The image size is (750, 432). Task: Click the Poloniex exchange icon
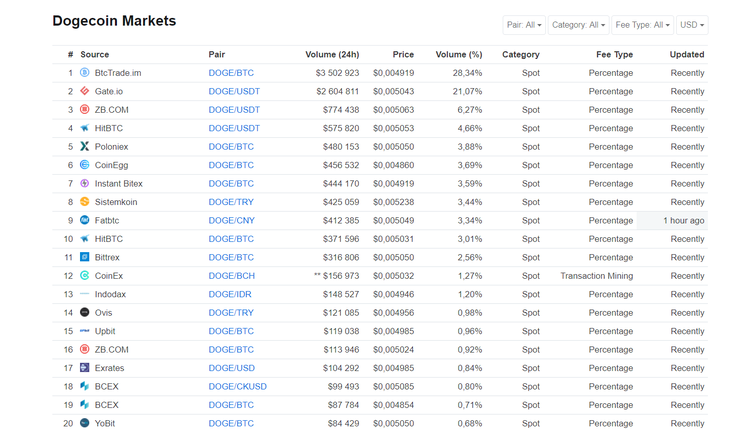tap(84, 147)
